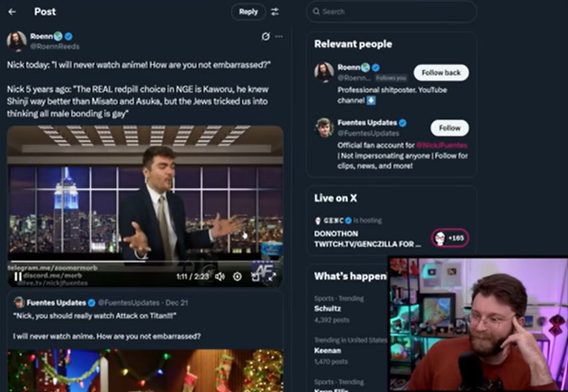Open the Keenan trending topic
568x392 pixels.
(x=328, y=351)
